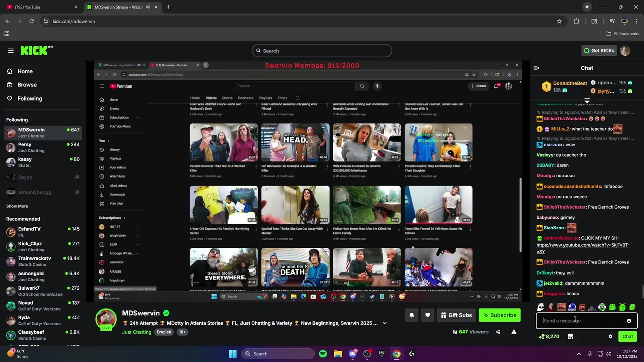Image resolution: width=644 pixels, height=362 pixels.
Task: Click the heart follow icon
Action: coord(428,315)
